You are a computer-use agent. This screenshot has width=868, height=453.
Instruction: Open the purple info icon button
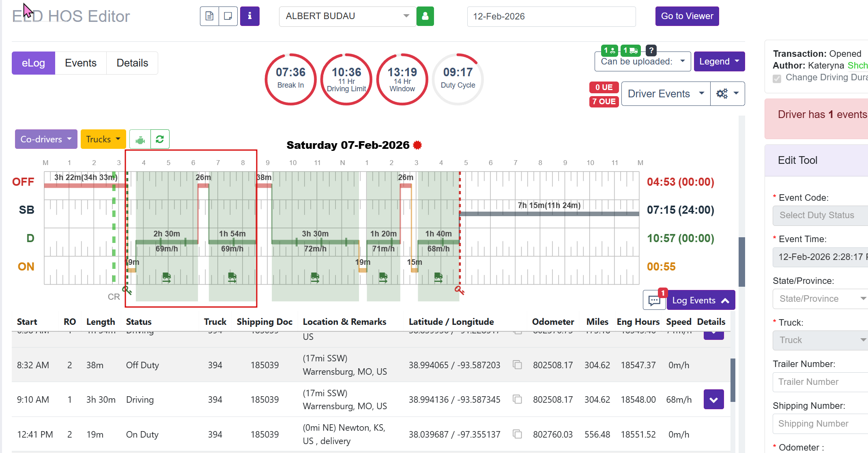(x=249, y=16)
